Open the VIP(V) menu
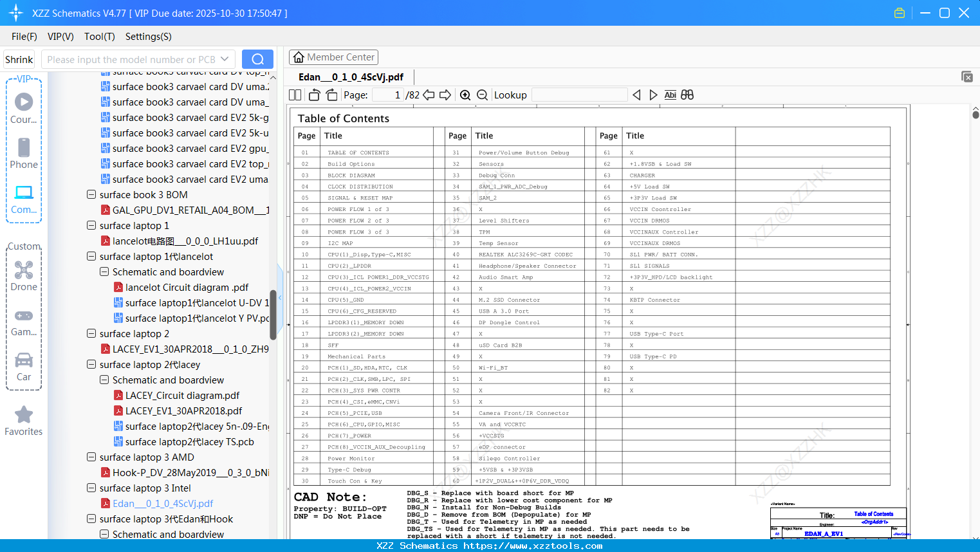Image resolution: width=980 pixels, height=552 pixels. (x=60, y=37)
